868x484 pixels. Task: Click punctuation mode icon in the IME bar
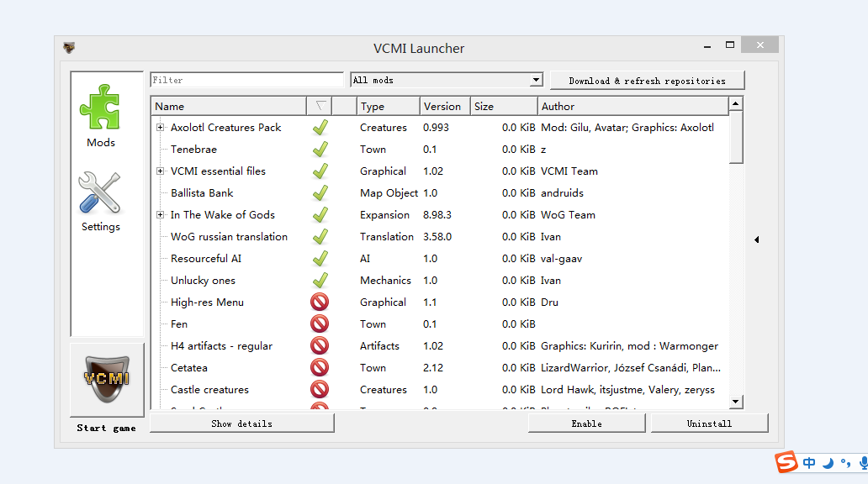845,463
